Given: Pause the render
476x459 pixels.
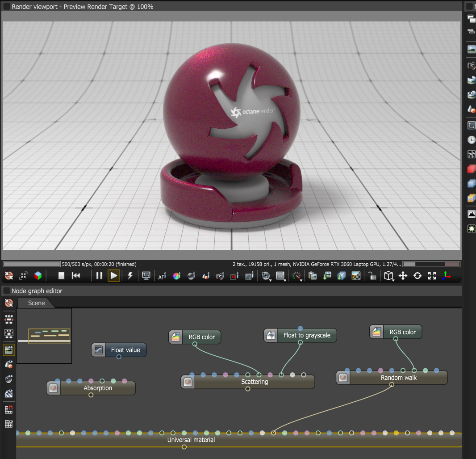Looking at the screenshot, I should pyautogui.click(x=99, y=276).
